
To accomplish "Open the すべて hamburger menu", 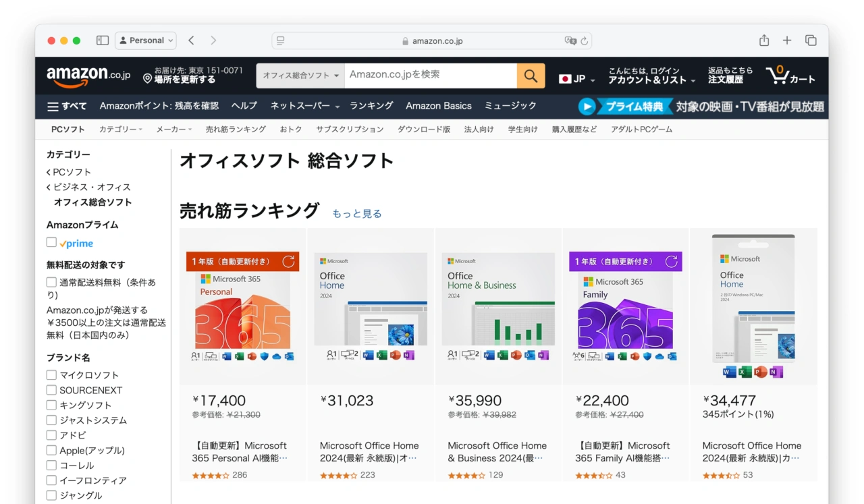I will [67, 106].
